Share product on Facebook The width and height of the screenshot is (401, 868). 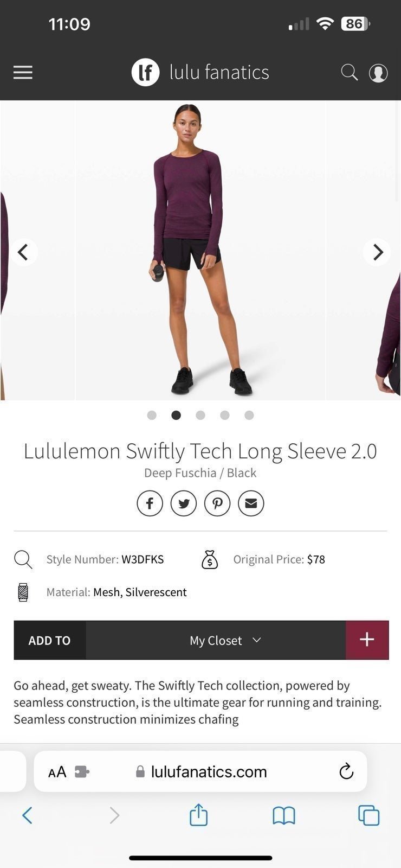150,503
